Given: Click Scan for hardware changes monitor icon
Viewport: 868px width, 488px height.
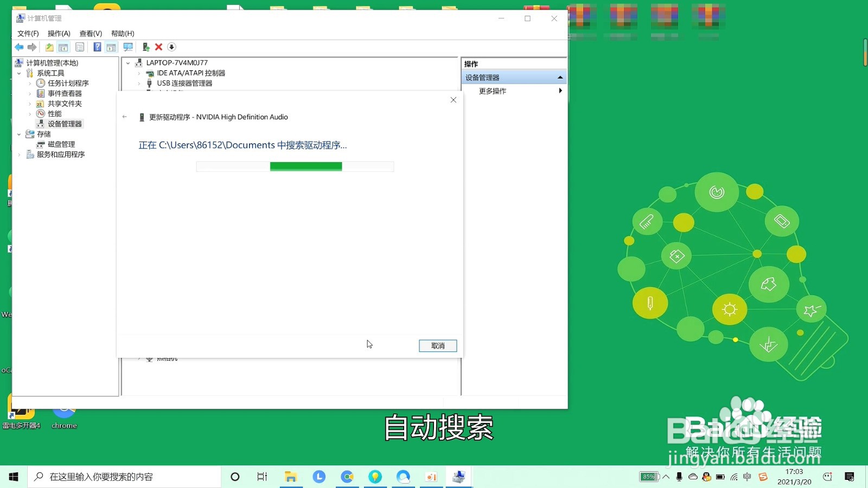Looking at the screenshot, I should (x=128, y=47).
